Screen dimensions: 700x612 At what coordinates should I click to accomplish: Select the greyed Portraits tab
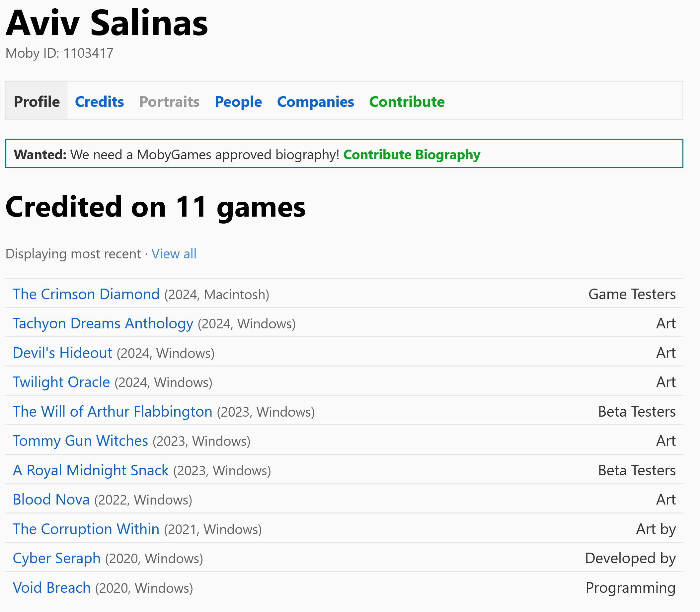pos(169,102)
